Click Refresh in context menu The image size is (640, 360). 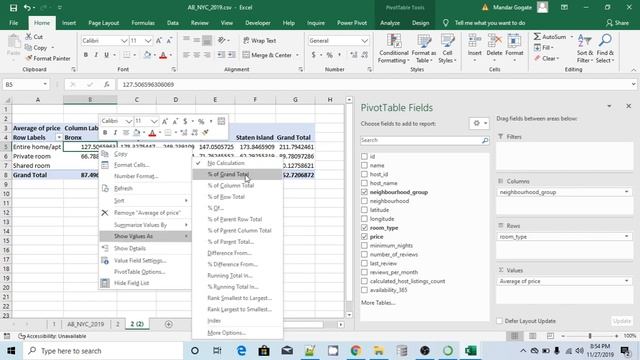[x=145, y=188]
